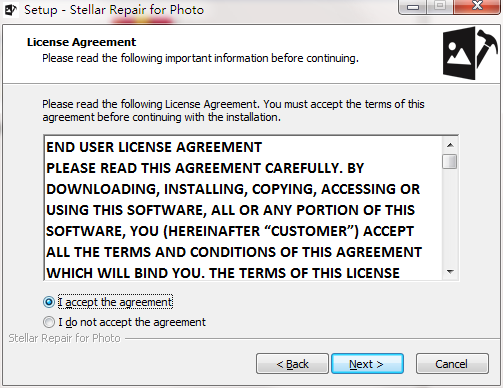Viewport: 503px width, 388px height.
Task: Click the 'I accept the agreement' label text
Action: 115,302
